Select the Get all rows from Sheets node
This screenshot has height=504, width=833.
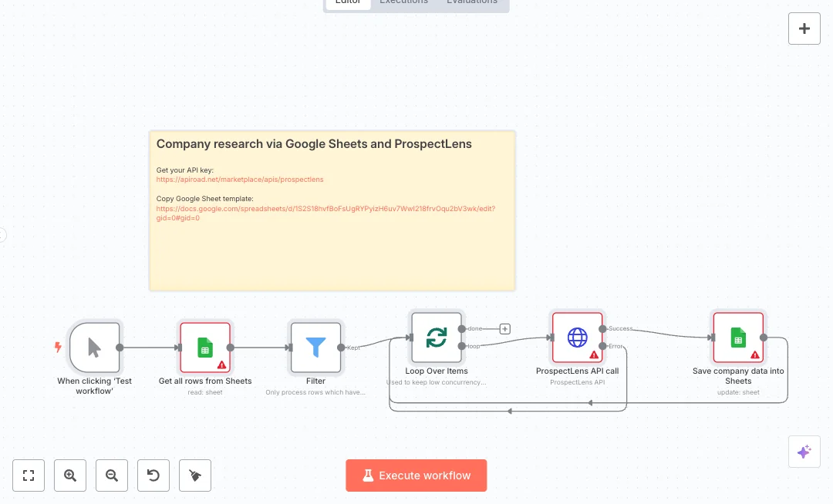pyautogui.click(x=205, y=348)
